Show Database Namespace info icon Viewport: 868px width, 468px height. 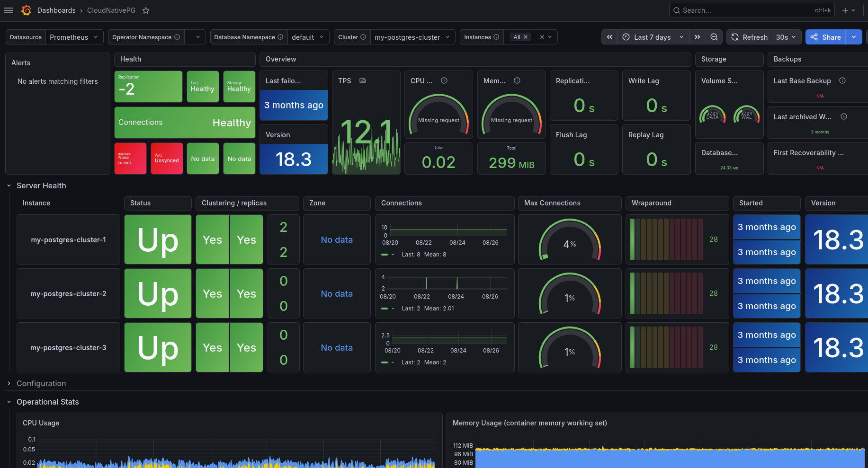coord(280,37)
